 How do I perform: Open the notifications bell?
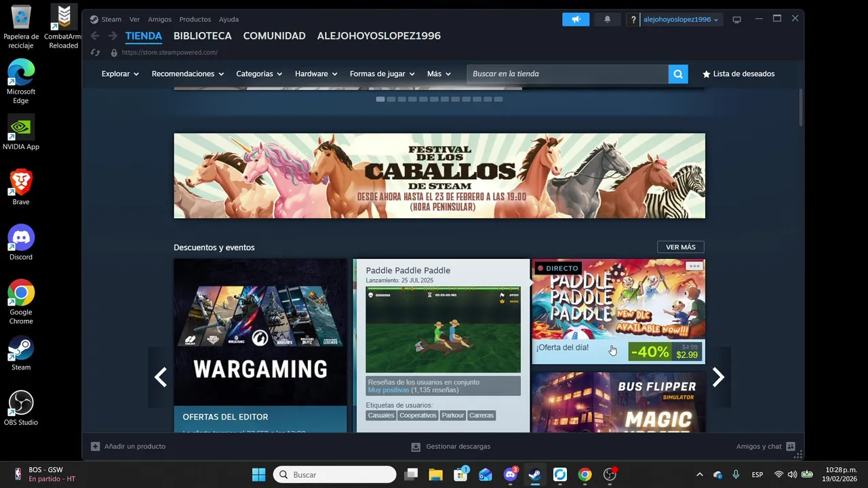click(608, 19)
